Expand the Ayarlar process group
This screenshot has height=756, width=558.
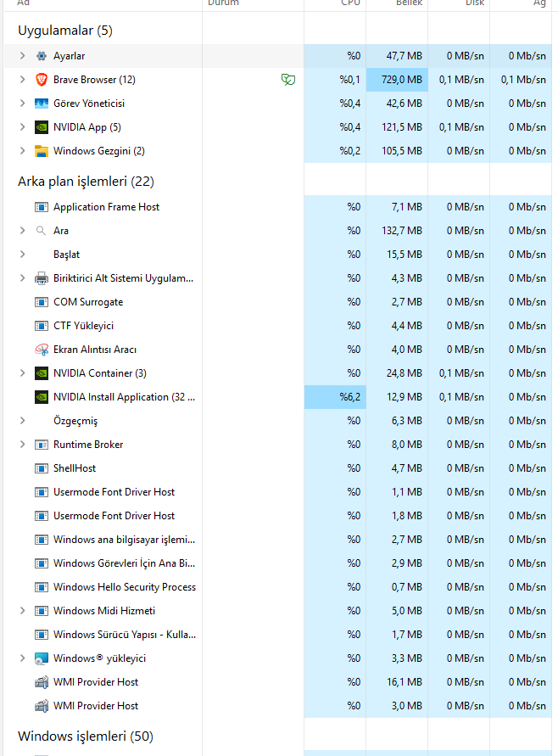pos(22,56)
